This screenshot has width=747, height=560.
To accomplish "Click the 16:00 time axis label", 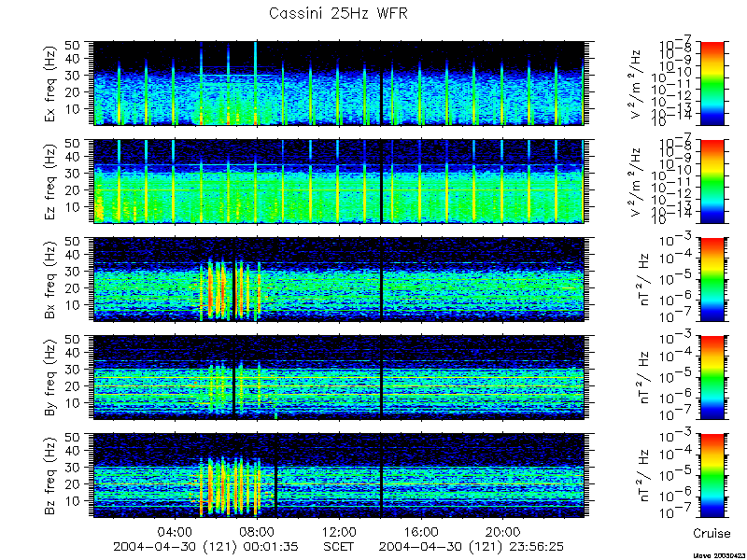I will click(421, 531).
